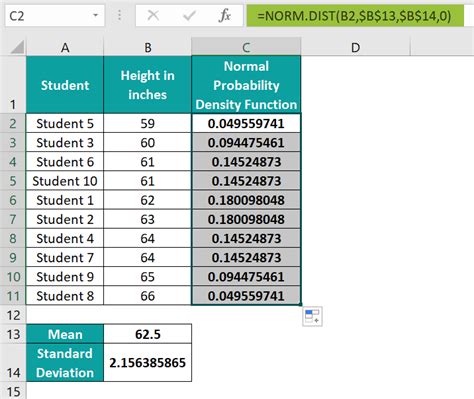Click the Student header cell
This screenshot has height=399, width=474.
tap(65, 85)
